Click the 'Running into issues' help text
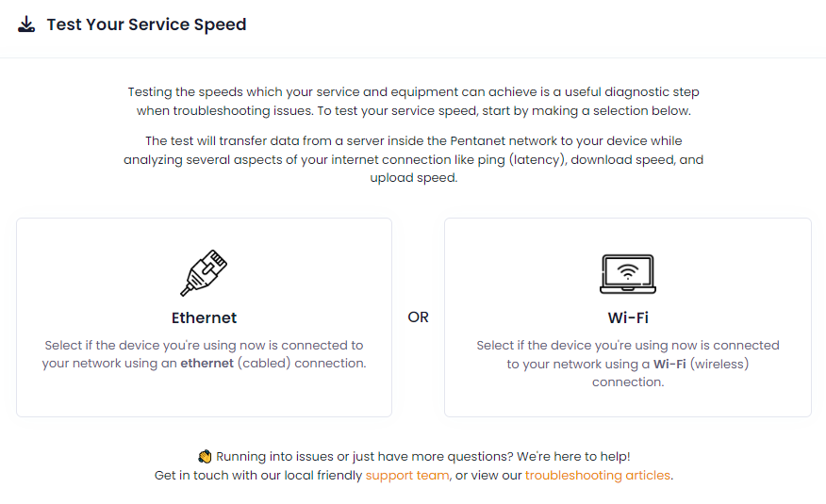Image resolution: width=826 pixels, height=504 pixels. tap(423, 456)
